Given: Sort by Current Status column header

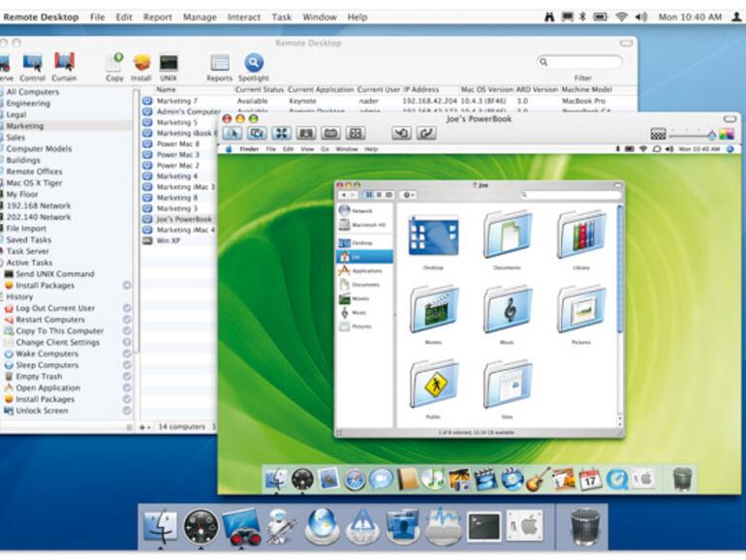Looking at the screenshot, I should (x=260, y=89).
